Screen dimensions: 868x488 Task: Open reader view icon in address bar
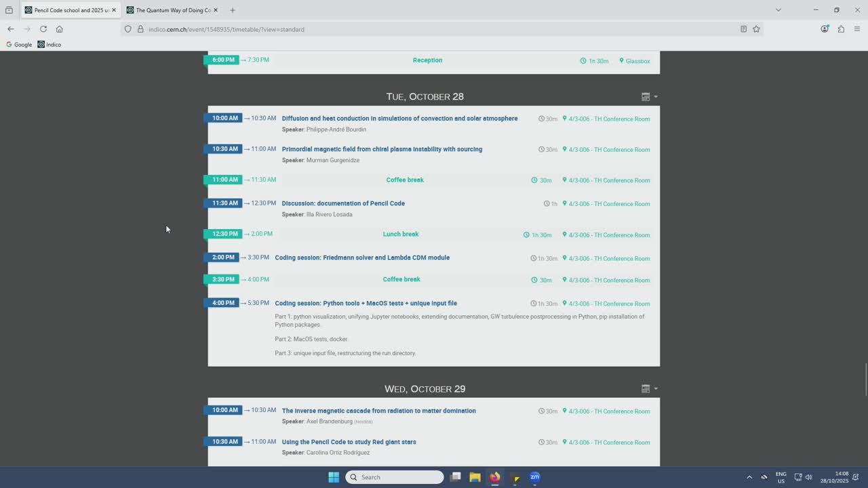pyautogui.click(x=743, y=29)
